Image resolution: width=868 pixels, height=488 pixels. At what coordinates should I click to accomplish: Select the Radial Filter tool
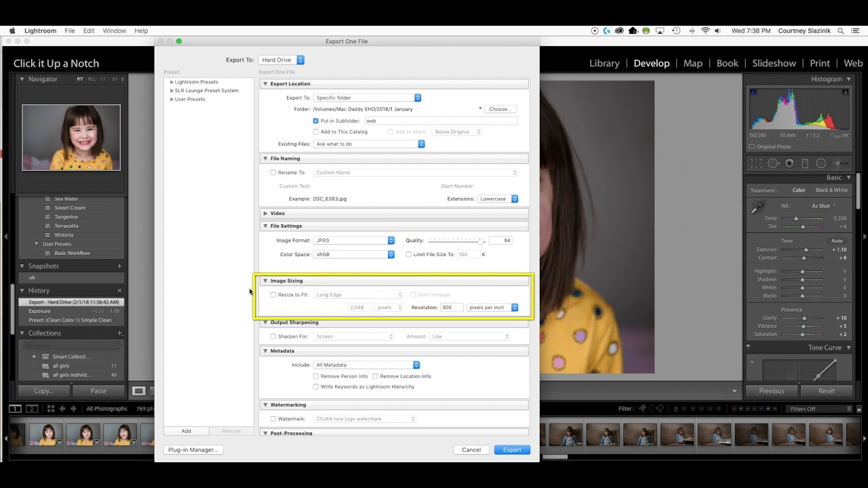[821, 163]
